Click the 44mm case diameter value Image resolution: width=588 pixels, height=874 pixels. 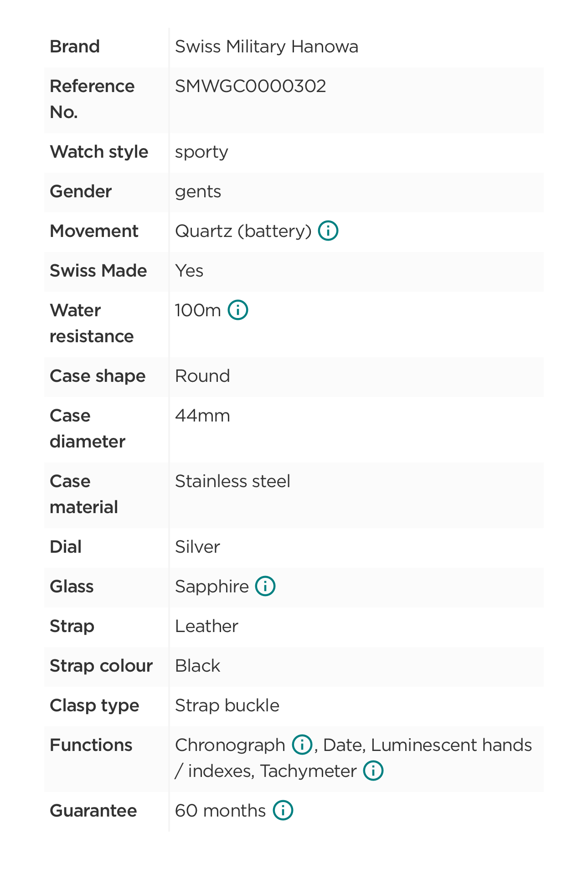[x=202, y=416]
